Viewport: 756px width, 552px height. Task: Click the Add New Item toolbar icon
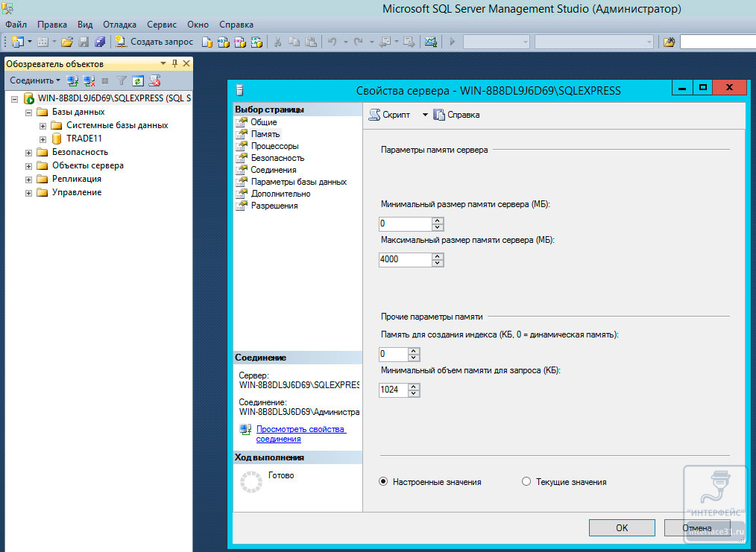coord(43,42)
